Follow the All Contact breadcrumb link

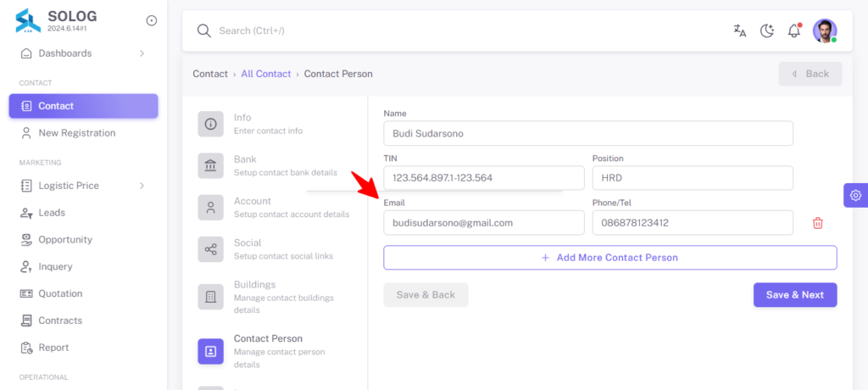pyautogui.click(x=265, y=74)
